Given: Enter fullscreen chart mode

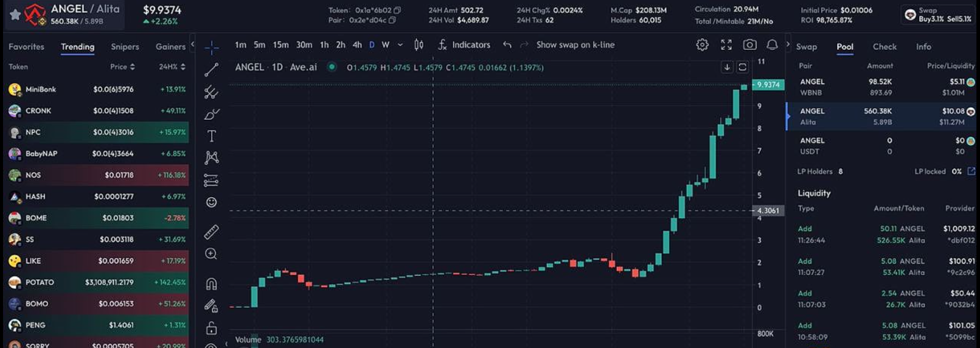Looking at the screenshot, I should [x=726, y=45].
